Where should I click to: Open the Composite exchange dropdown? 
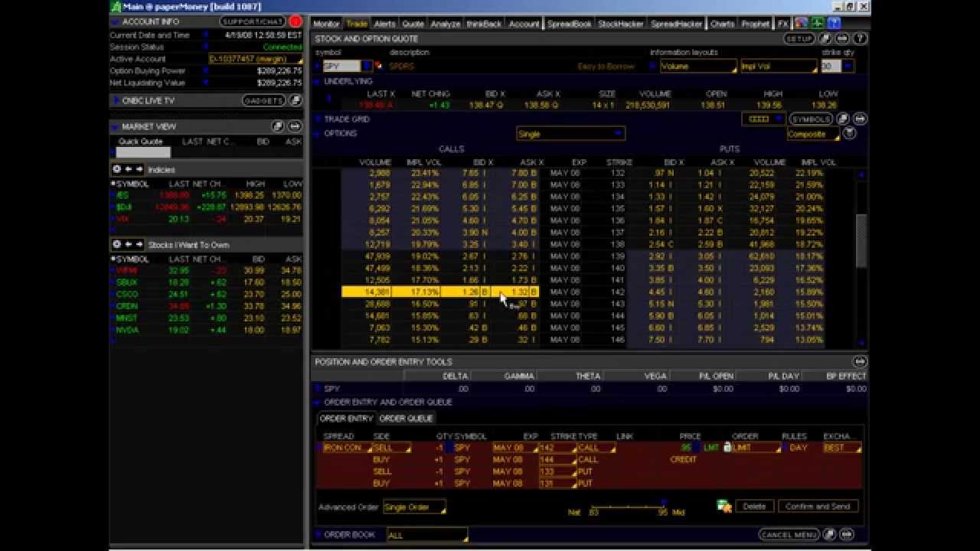point(813,134)
